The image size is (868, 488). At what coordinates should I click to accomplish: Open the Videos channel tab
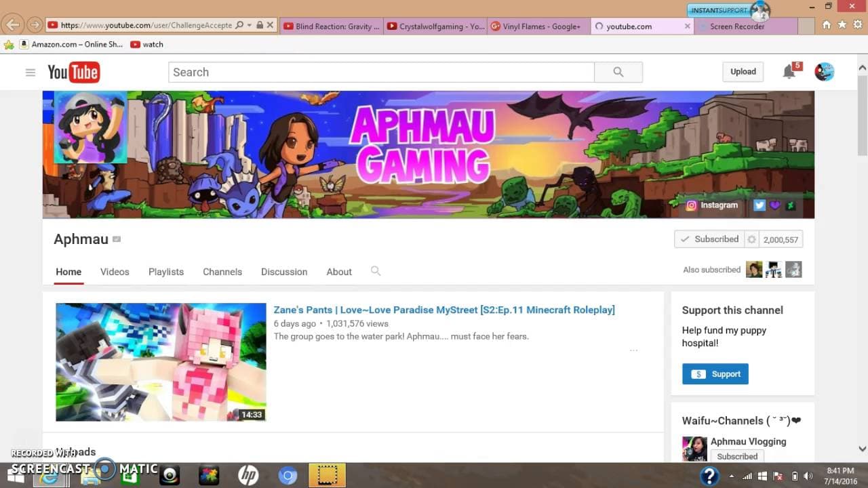[x=115, y=272]
